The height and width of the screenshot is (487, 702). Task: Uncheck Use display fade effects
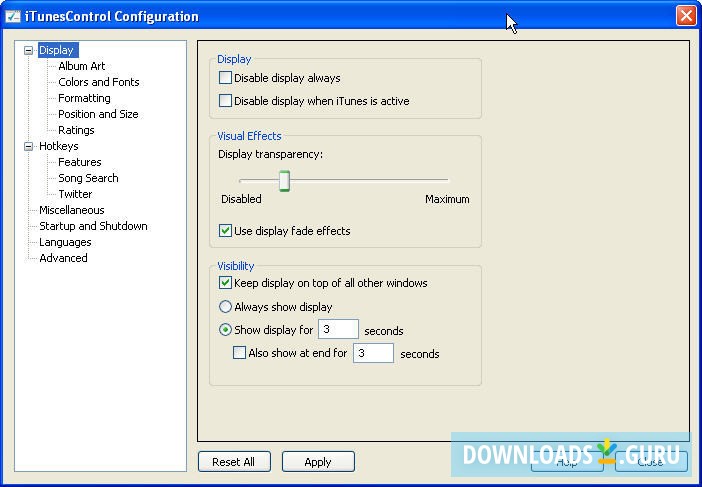[x=225, y=231]
